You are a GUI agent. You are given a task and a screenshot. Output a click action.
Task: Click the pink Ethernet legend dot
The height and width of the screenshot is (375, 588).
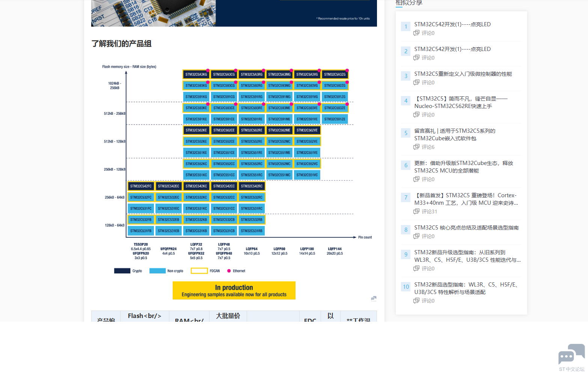(x=229, y=271)
